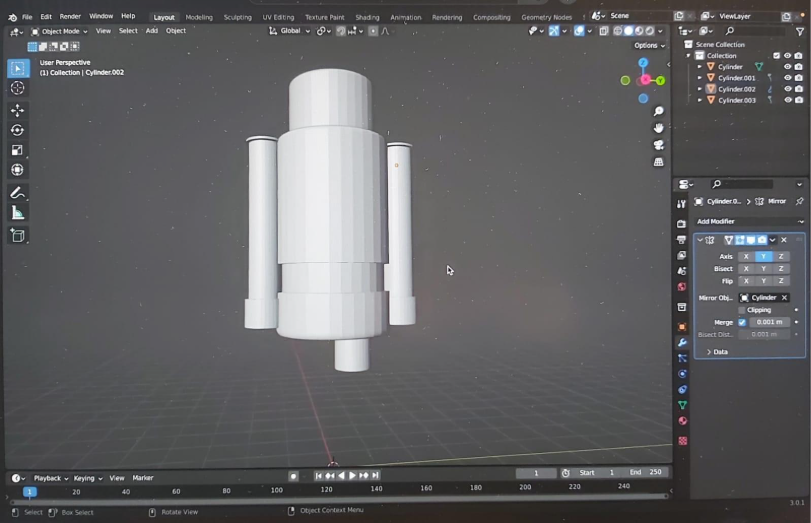Open the Material properties tab icon

click(683, 421)
